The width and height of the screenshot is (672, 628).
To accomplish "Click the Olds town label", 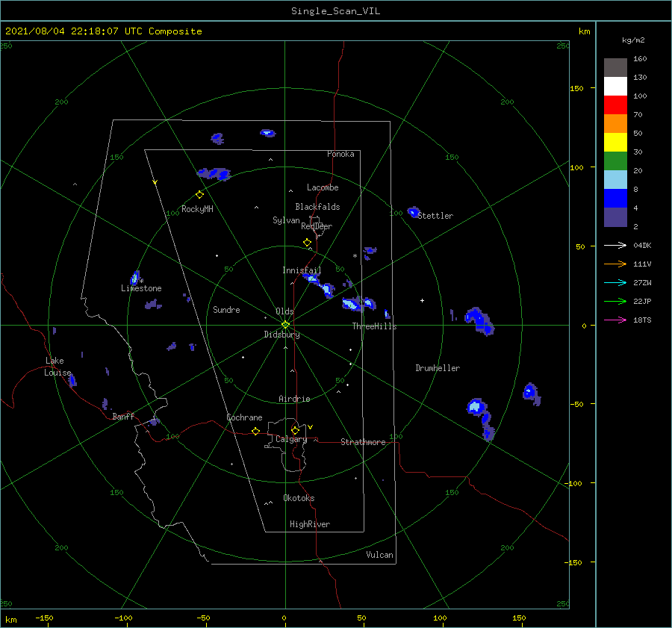I will point(284,311).
